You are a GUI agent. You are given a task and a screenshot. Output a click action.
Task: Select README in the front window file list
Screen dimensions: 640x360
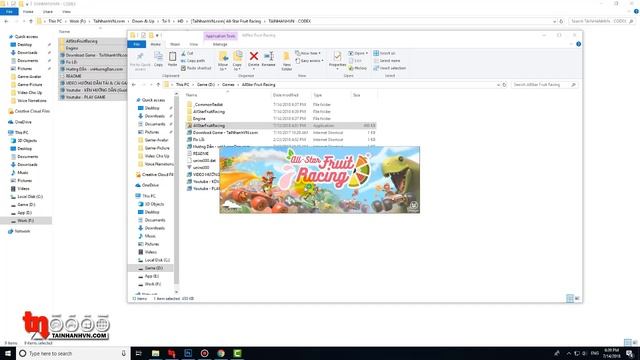(200, 153)
